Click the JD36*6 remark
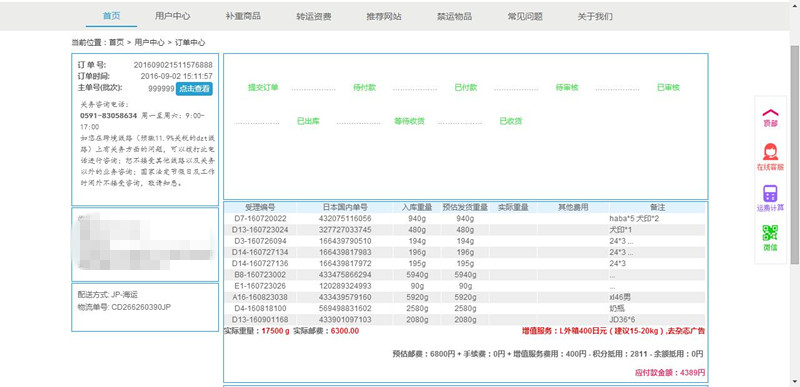The height and width of the screenshot is (387, 800). pos(622,320)
